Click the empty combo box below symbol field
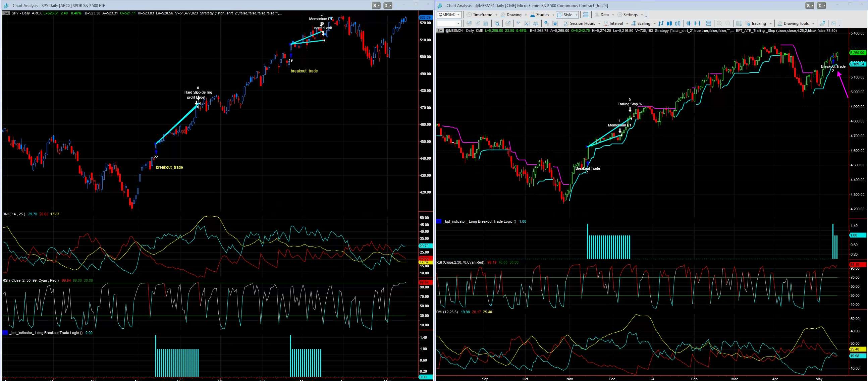The image size is (868, 381). click(x=449, y=23)
